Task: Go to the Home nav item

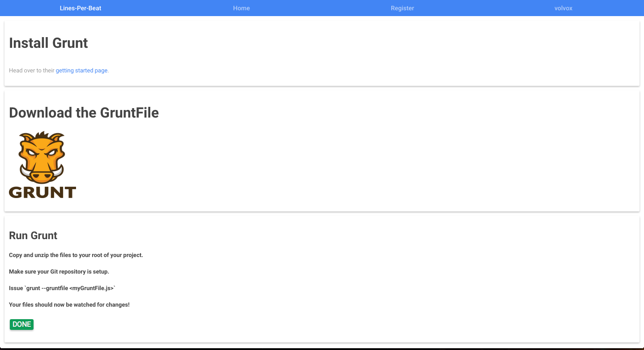Action: coord(241,8)
